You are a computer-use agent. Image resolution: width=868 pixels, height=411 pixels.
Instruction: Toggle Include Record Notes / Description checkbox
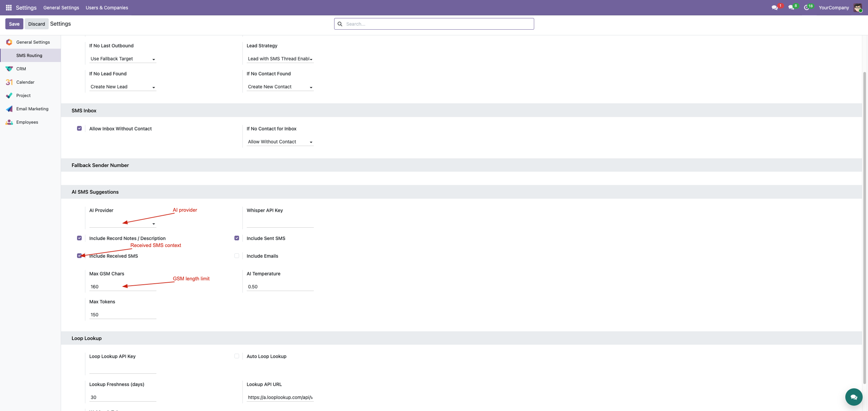pos(79,238)
